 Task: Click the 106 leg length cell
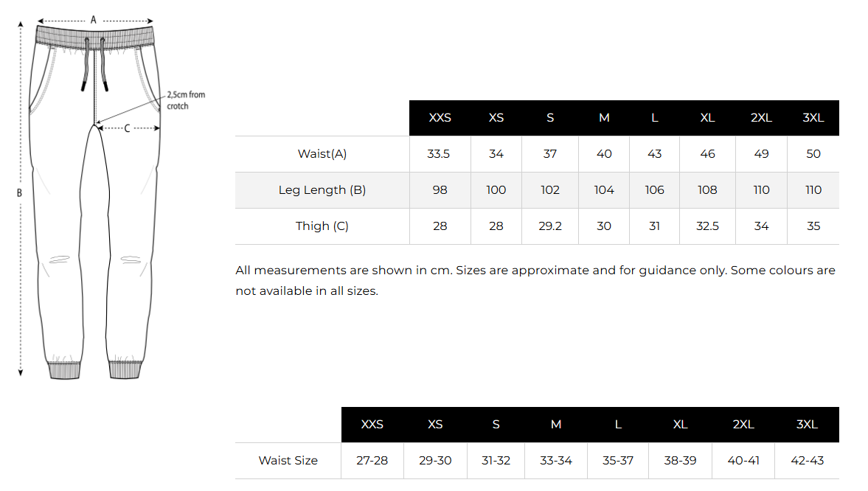(x=655, y=190)
